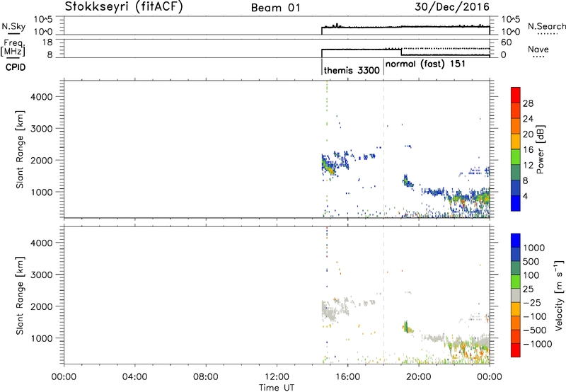
Task: Click the '20:00' time tick label
Action: pos(418,377)
